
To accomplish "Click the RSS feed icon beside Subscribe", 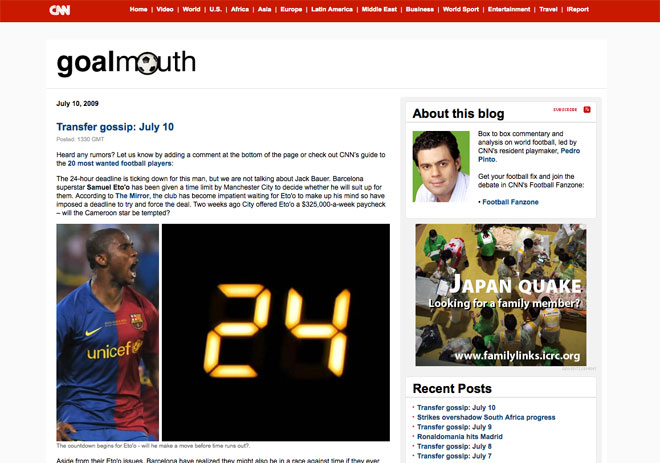I will 587,109.
